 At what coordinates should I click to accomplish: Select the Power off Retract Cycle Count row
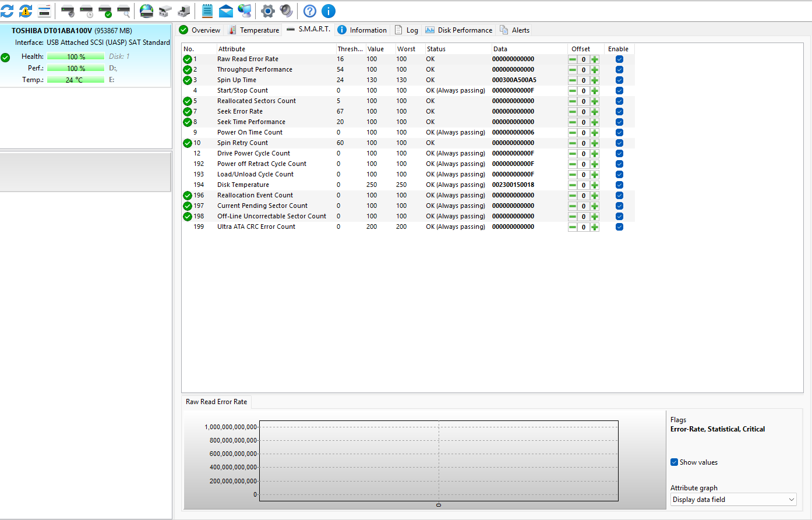pyautogui.click(x=408, y=164)
